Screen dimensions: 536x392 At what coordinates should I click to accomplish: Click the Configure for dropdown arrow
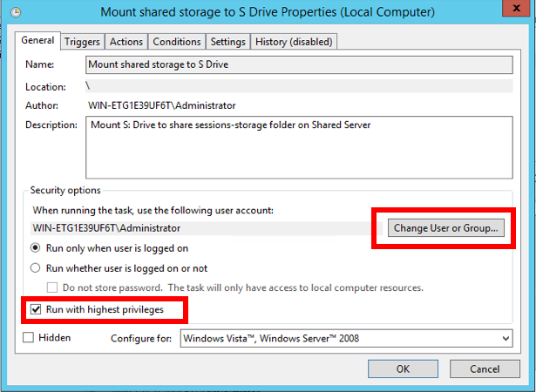tap(505, 338)
